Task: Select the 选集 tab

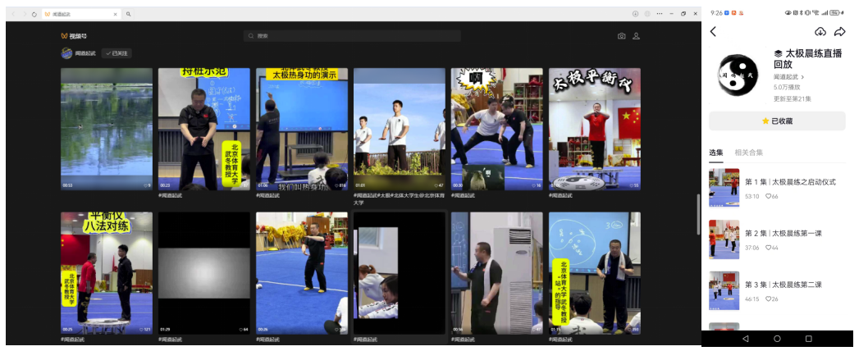Action: click(x=716, y=153)
